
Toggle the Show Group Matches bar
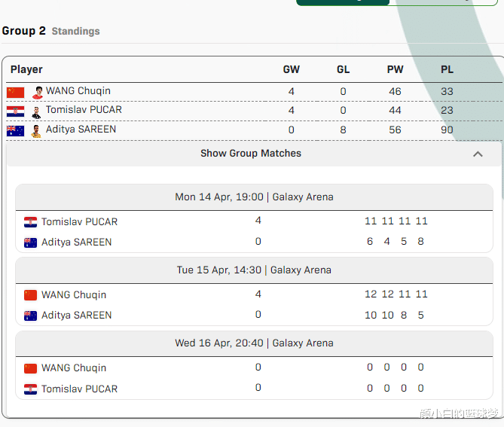[251, 154]
